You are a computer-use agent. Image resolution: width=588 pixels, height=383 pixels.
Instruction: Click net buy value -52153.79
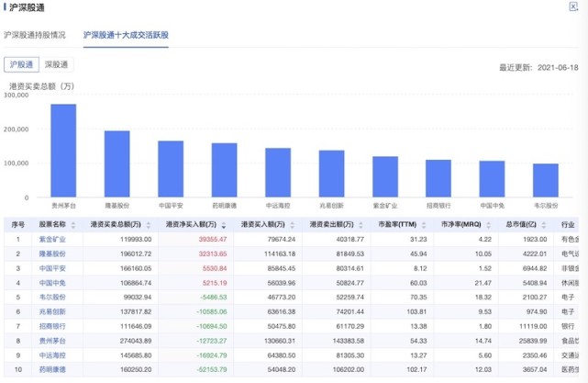[x=212, y=370]
